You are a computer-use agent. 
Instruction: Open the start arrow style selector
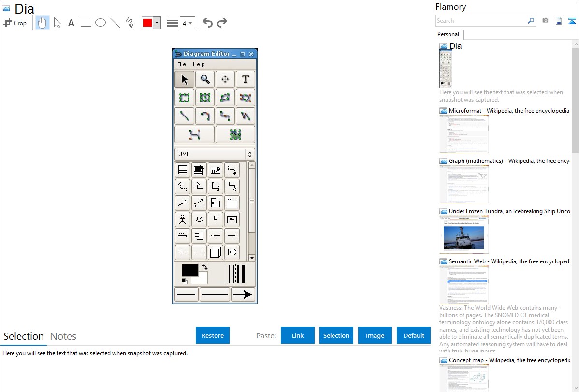tap(187, 294)
